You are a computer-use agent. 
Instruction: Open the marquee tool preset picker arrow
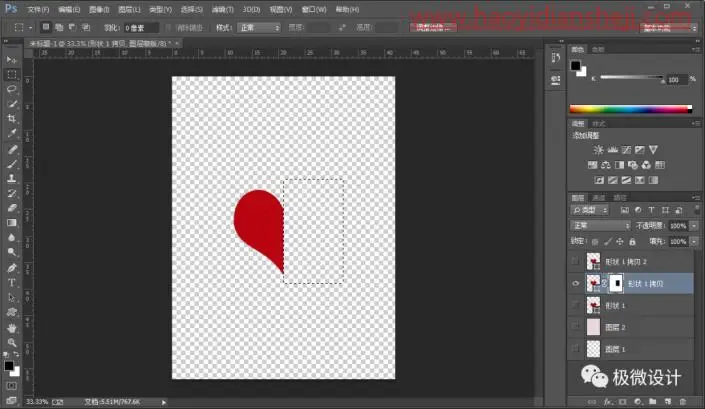point(30,28)
